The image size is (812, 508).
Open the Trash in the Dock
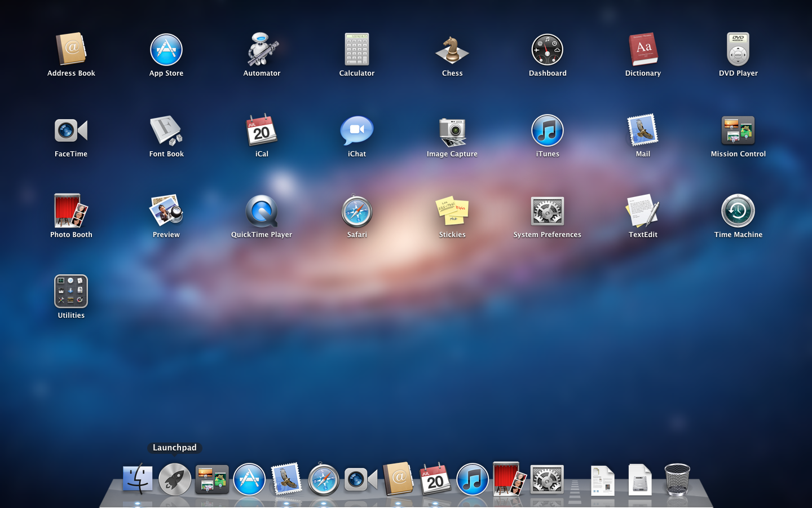(x=677, y=479)
